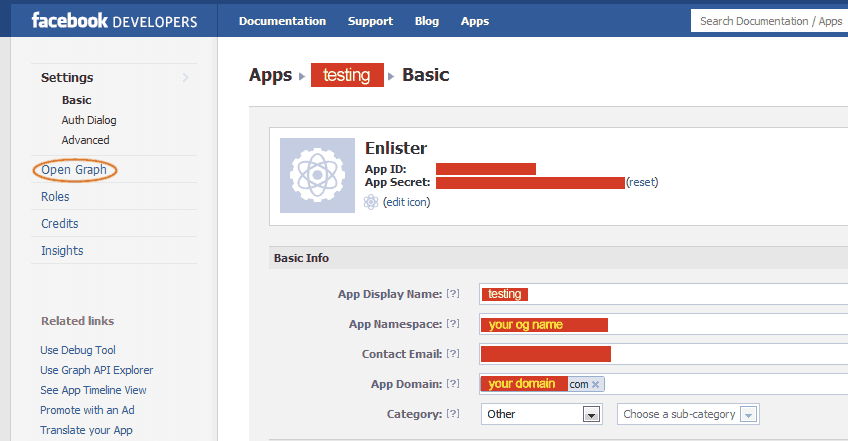Screen dimensions: 848x441
Task: Reset the App Secret
Action: click(642, 182)
